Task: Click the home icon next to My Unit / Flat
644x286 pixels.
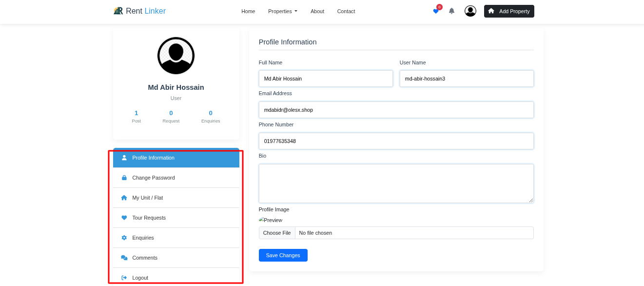Action: pyautogui.click(x=124, y=198)
